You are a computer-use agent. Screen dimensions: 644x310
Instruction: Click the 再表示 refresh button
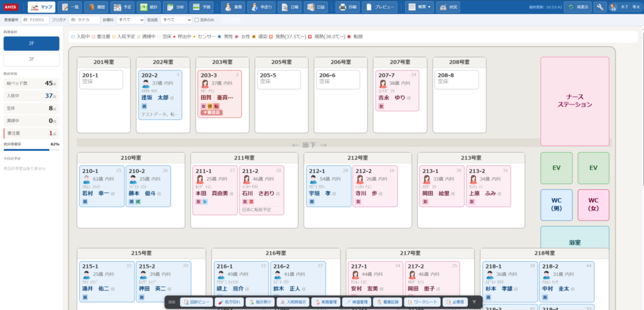577,7
